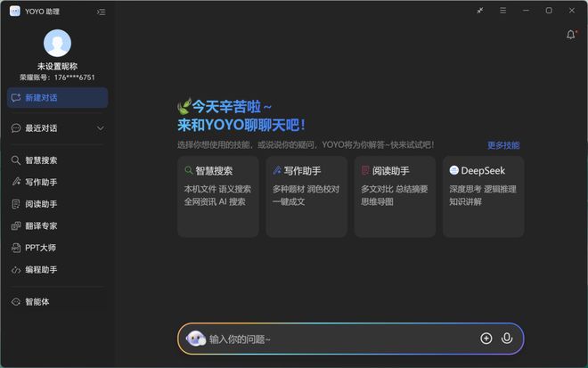This screenshot has width=588, height=368.
Task: Select the 智慧搜索 skill card
Action: [x=218, y=197]
